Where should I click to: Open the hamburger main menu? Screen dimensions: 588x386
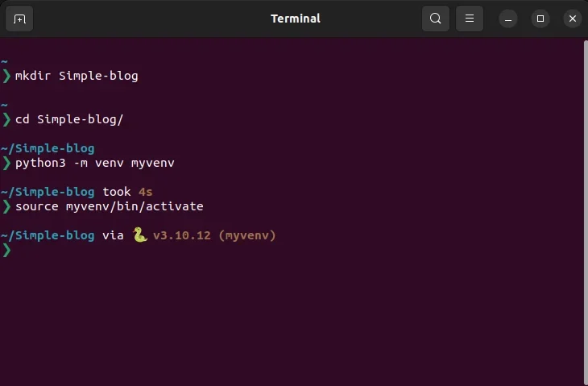469,19
